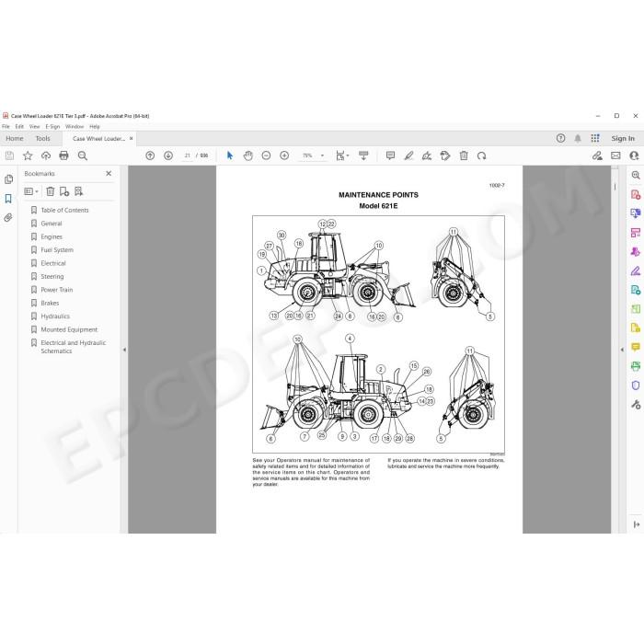The image size is (644, 644).
Task: Open the Table of Contents bookmark
Action: [64, 210]
